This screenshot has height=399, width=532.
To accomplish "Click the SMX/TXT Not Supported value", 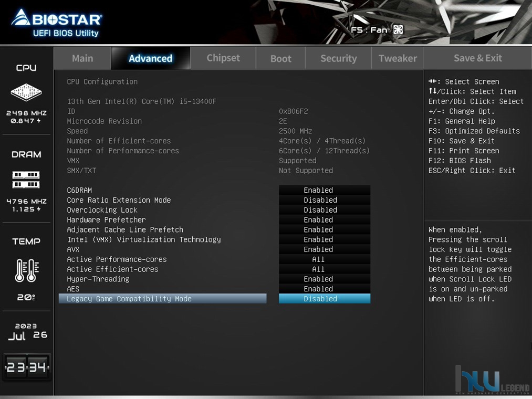I will pyautogui.click(x=306, y=171).
